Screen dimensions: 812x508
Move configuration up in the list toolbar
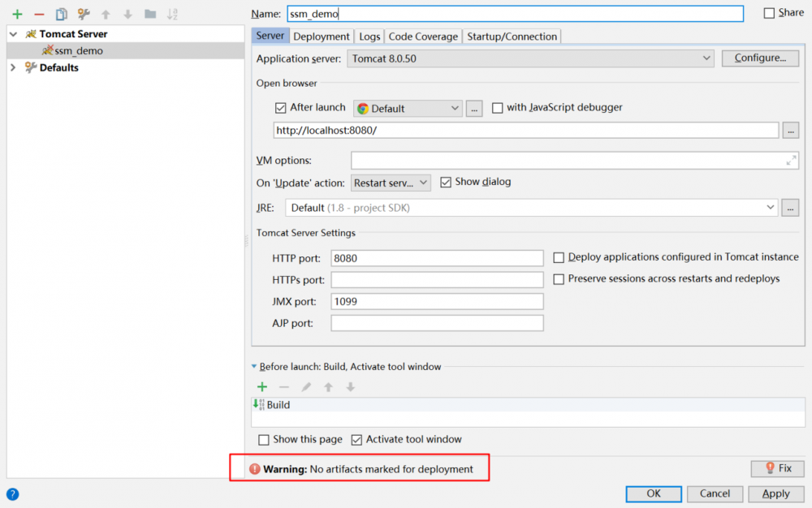pos(106,14)
